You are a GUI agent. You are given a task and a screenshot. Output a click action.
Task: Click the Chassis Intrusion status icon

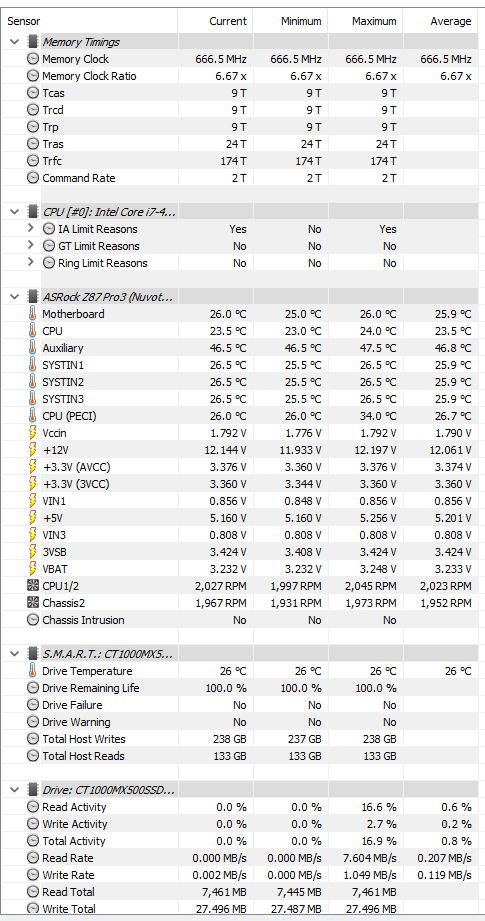(x=33, y=620)
